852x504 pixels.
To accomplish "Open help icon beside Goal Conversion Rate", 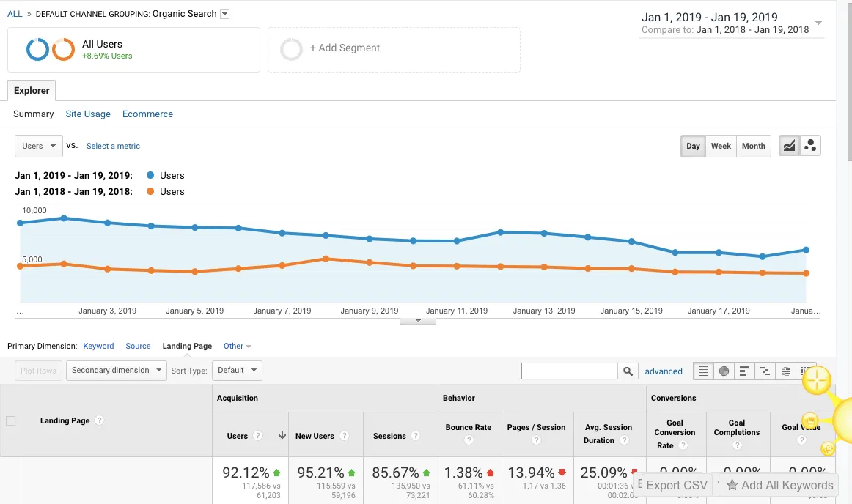I will tap(683, 445).
